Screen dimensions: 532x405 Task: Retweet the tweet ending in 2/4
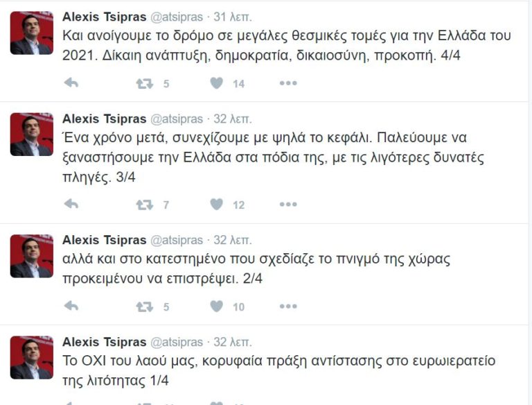coord(144,306)
